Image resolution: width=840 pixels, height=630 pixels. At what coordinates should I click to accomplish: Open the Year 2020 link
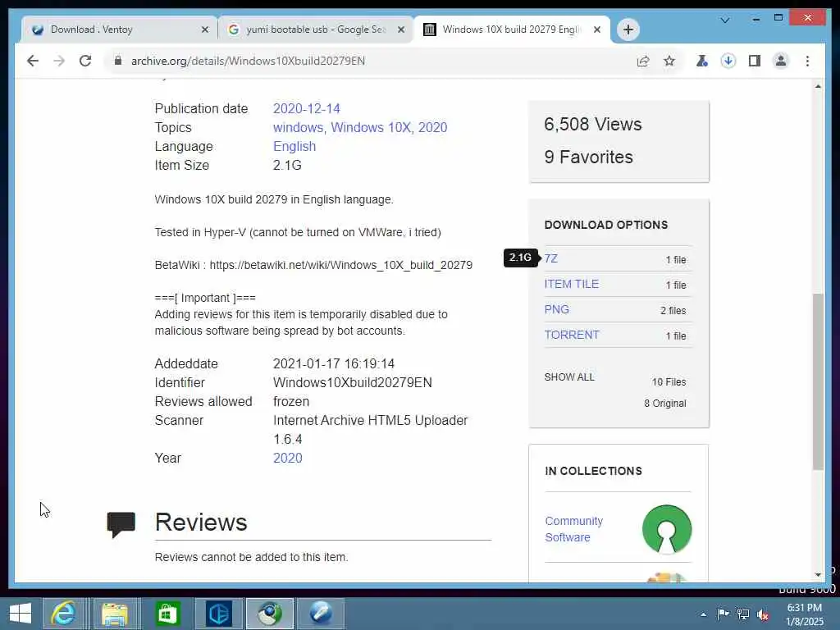[x=288, y=458]
